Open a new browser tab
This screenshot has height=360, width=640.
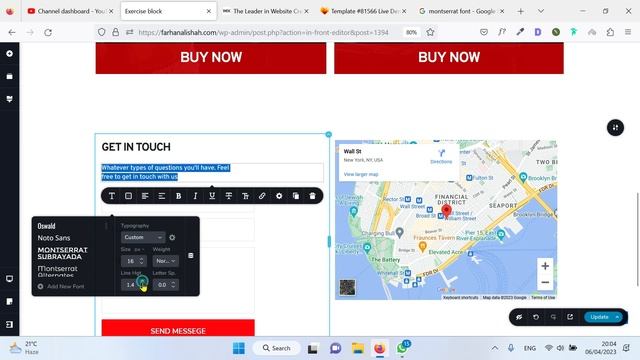tap(520, 11)
